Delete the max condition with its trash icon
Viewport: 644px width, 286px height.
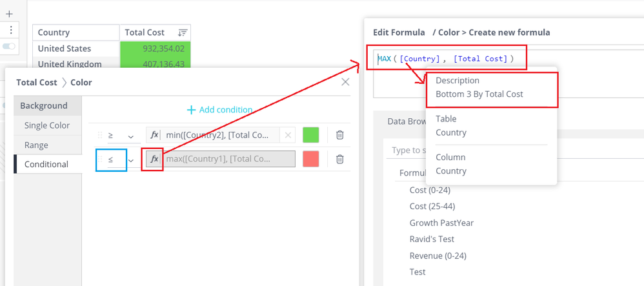pos(339,159)
